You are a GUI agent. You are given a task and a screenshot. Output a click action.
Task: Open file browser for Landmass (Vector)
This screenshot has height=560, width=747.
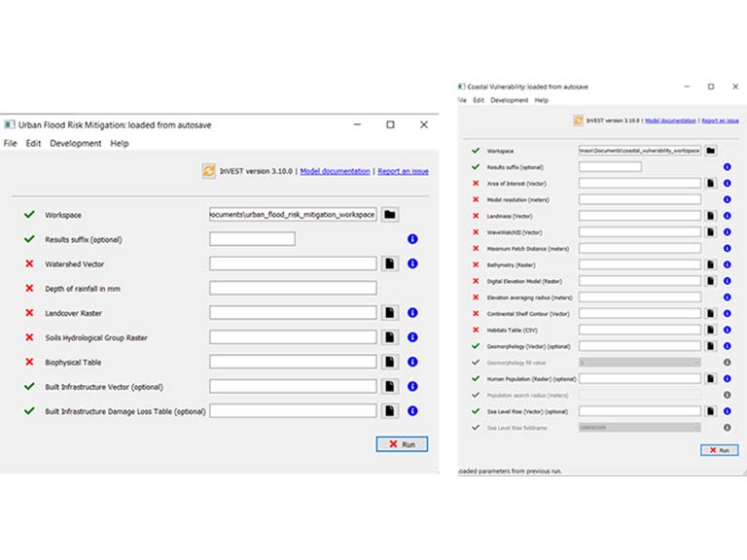710,216
